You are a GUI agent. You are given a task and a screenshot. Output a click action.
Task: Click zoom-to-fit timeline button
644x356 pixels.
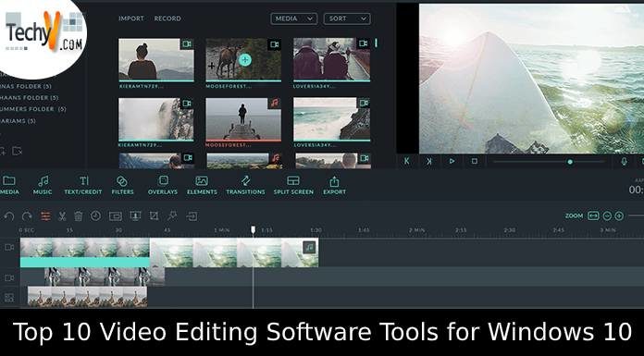pyautogui.click(x=593, y=215)
